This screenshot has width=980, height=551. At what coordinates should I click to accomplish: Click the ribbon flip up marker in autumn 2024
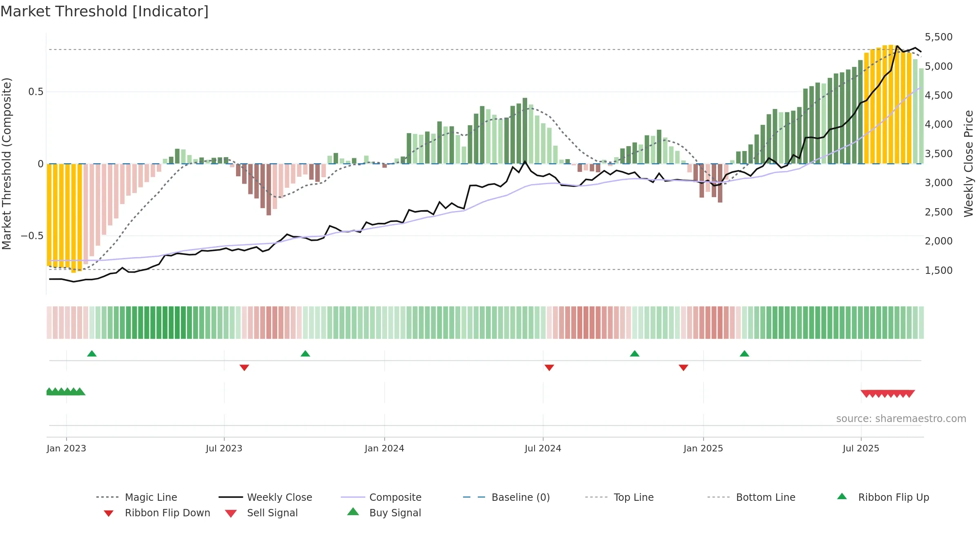pos(635,353)
